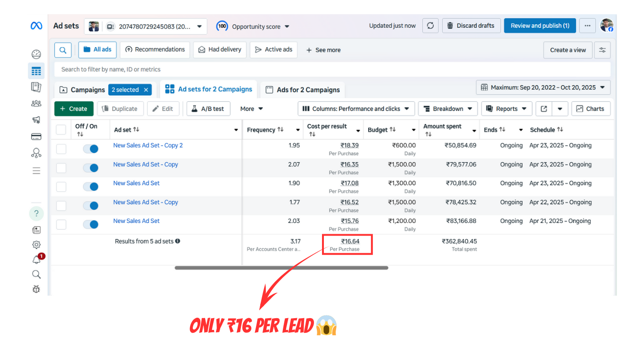Image resolution: width=644 pixels, height=362 pixels.
Task: Check the select-all ad sets checkbox
Action: coord(61,130)
